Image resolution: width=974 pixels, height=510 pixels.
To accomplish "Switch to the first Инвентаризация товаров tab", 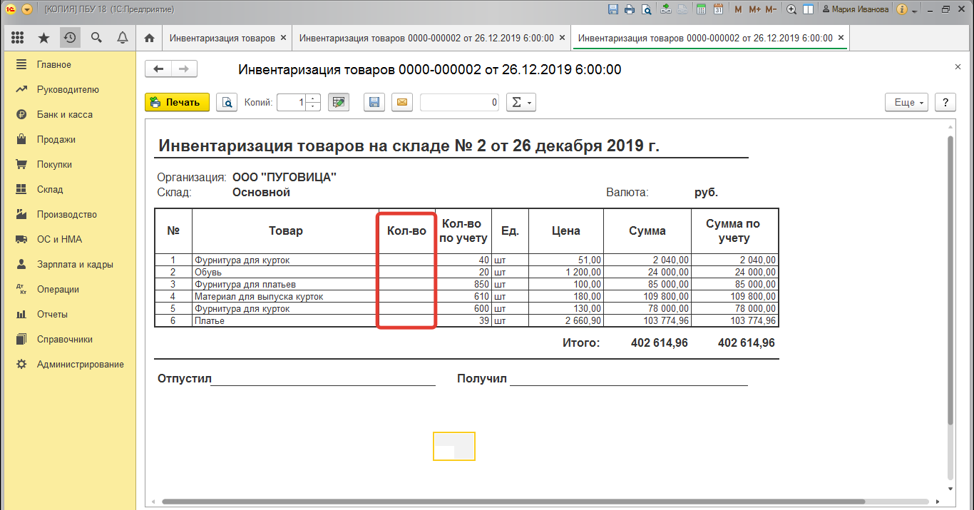I will 222,38.
